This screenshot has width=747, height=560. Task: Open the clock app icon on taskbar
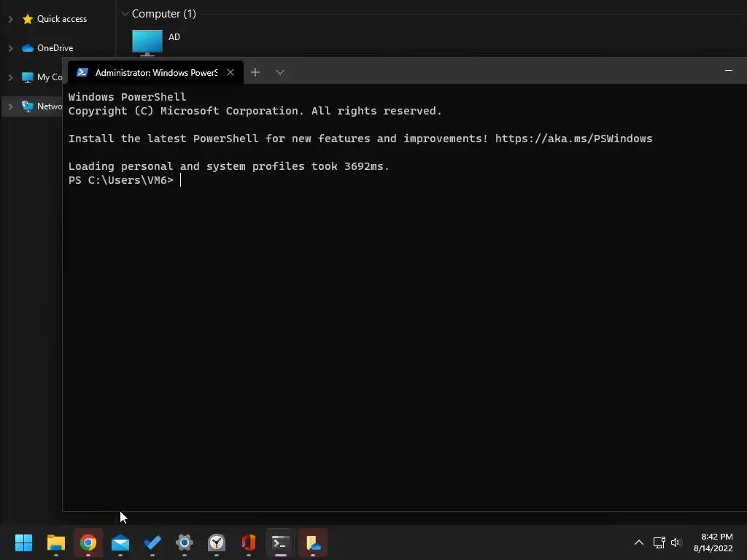217,542
